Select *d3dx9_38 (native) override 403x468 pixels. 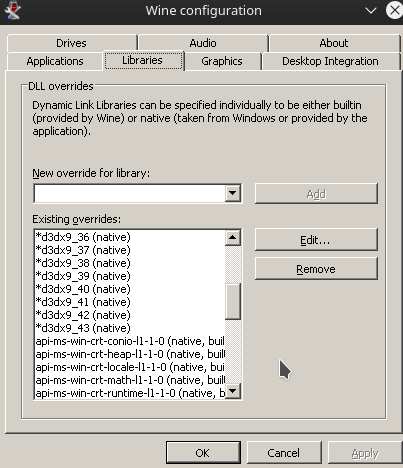pyautogui.click(x=130, y=263)
